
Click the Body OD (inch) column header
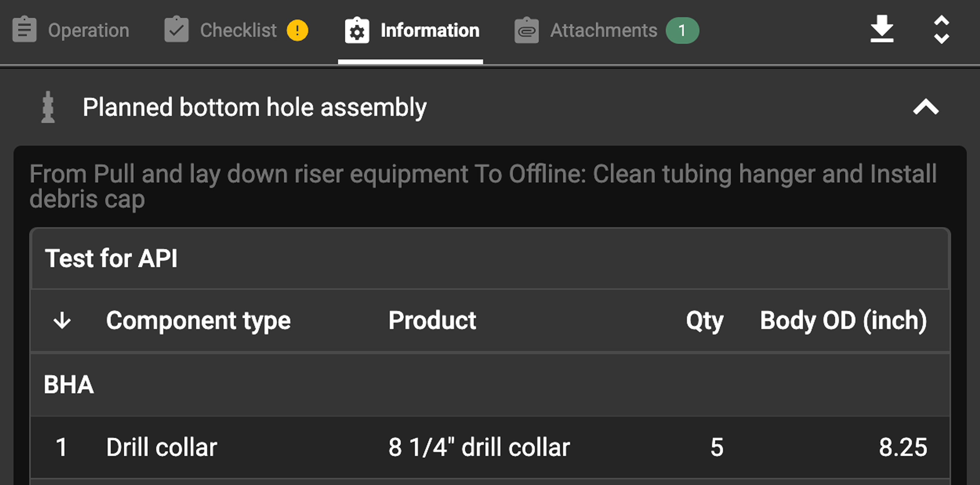pos(843,321)
